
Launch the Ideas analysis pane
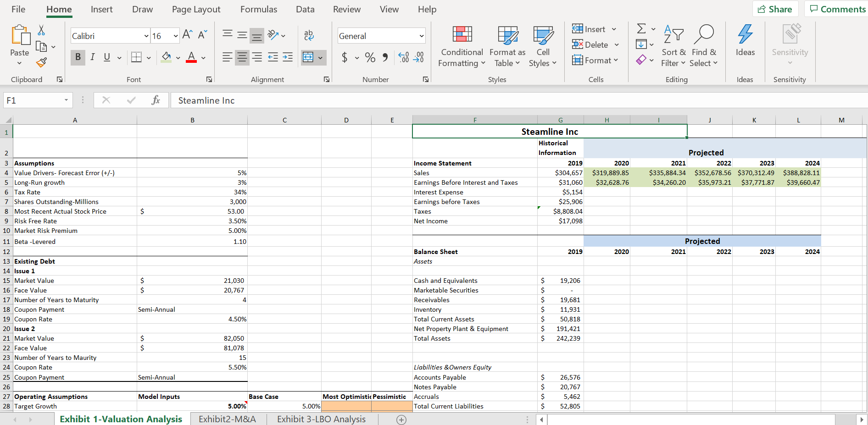pos(745,44)
